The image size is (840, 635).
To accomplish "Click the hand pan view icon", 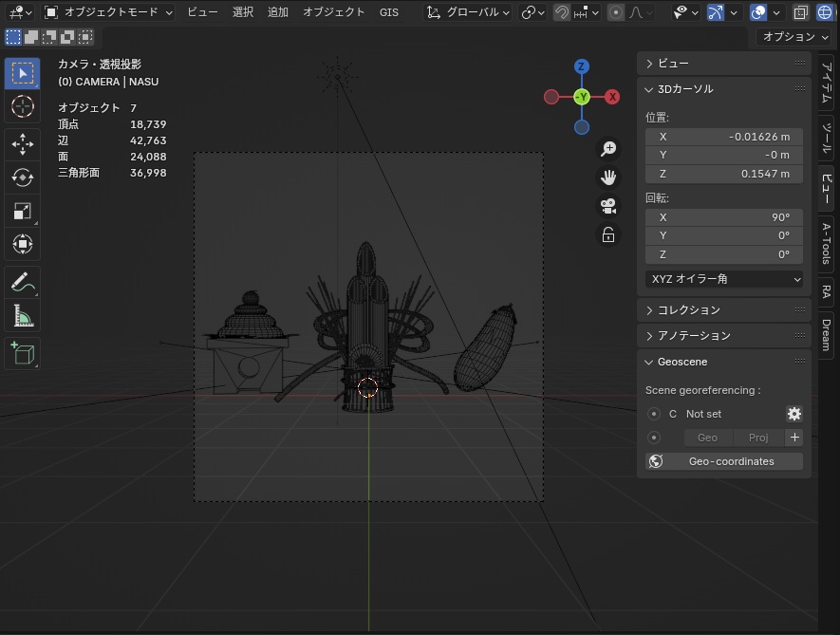I will coord(608,177).
